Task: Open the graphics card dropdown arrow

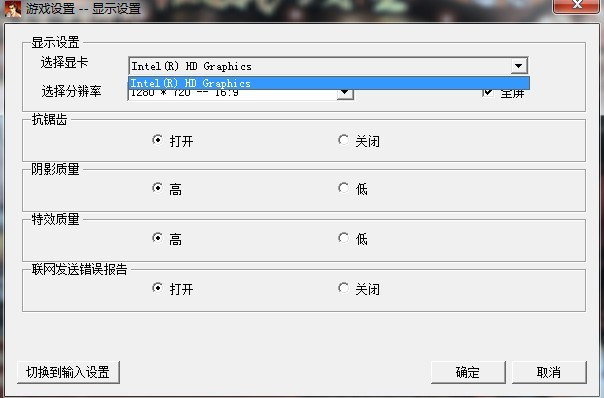Action: coord(518,66)
